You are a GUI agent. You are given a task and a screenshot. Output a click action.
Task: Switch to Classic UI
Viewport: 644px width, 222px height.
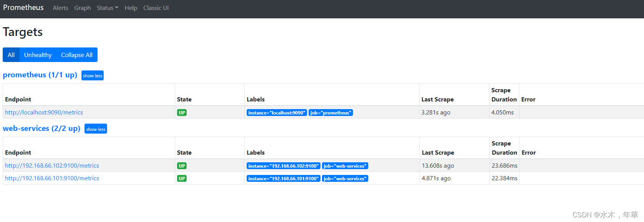156,8
